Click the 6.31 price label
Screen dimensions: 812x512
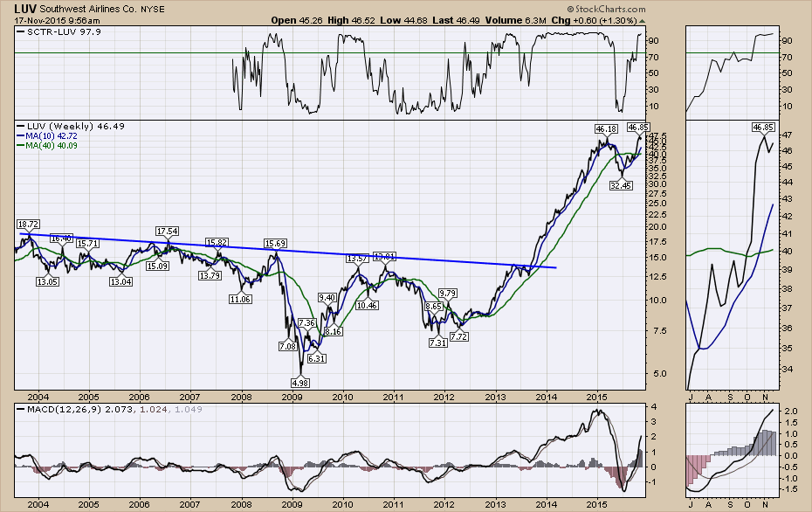pos(316,358)
